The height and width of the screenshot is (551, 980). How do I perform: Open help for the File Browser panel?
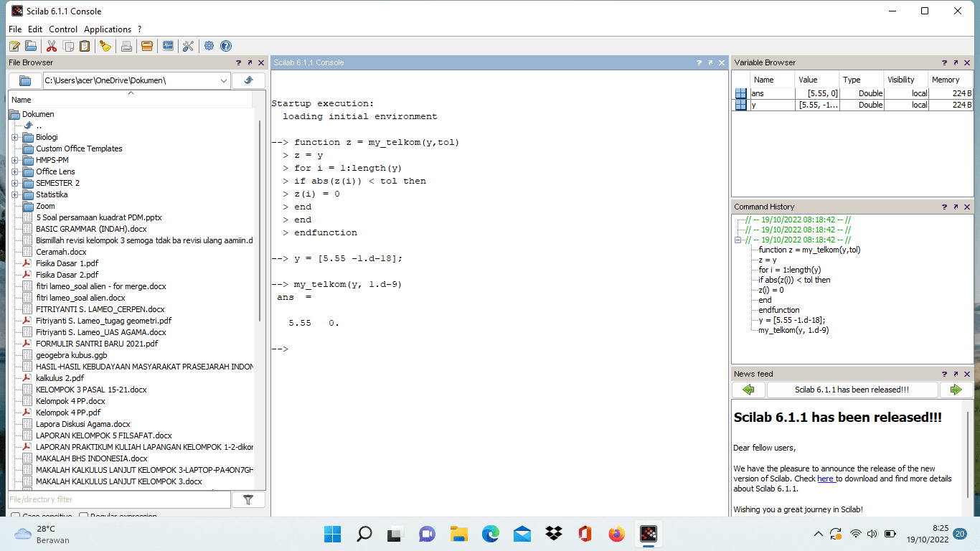click(238, 63)
